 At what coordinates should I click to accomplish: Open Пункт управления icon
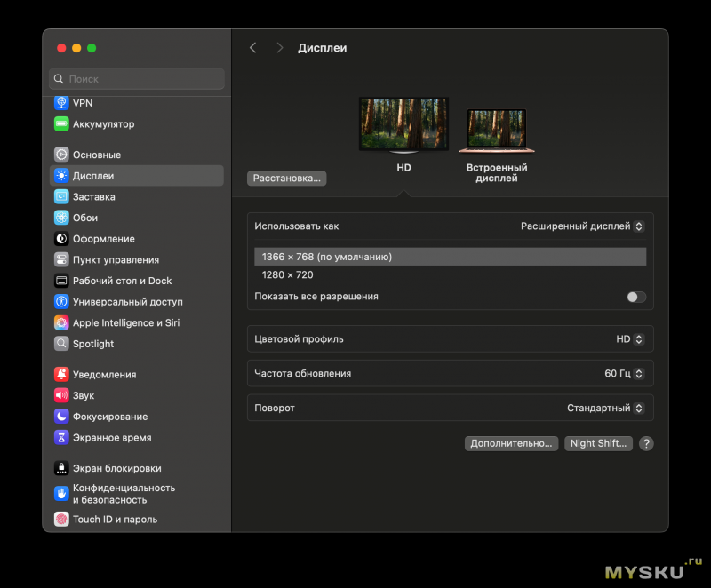tap(61, 260)
